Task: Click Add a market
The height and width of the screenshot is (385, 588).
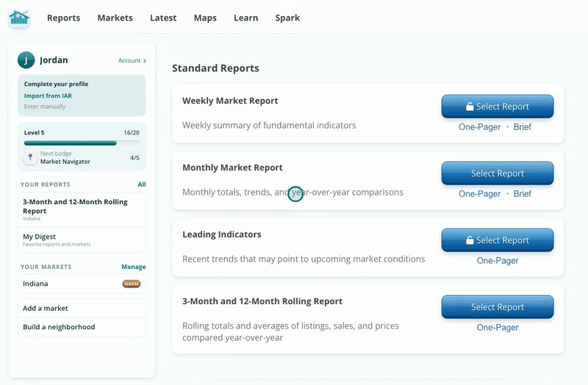Action: coord(82,308)
